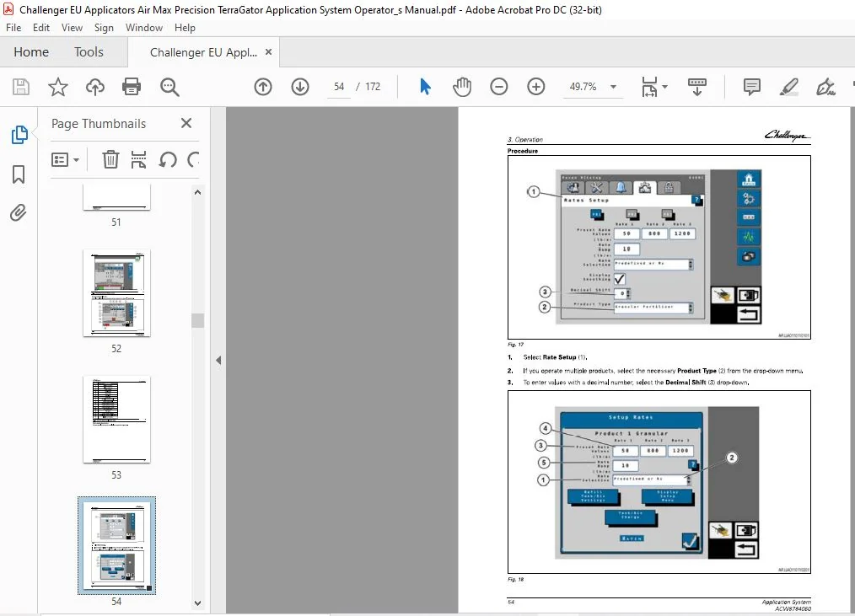Click the Save file icon
The width and height of the screenshot is (855, 616).
pos(21,87)
